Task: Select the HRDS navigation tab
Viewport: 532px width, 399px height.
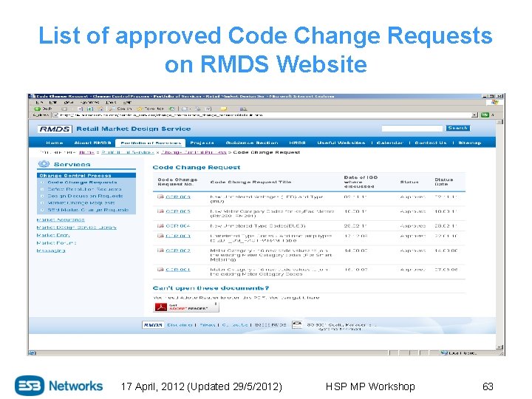Action: pyautogui.click(x=298, y=143)
